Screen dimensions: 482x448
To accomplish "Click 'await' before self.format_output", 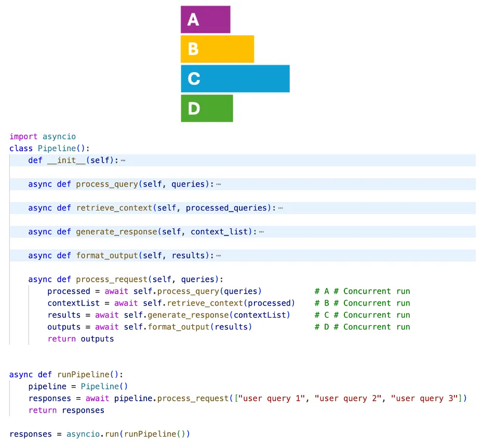I will (x=107, y=327).
